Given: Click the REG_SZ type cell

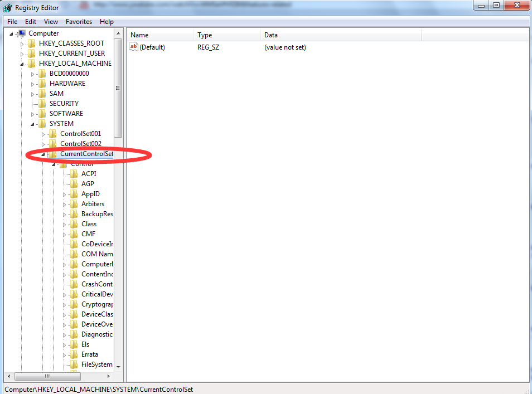Looking at the screenshot, I should (x=209, y=47).
